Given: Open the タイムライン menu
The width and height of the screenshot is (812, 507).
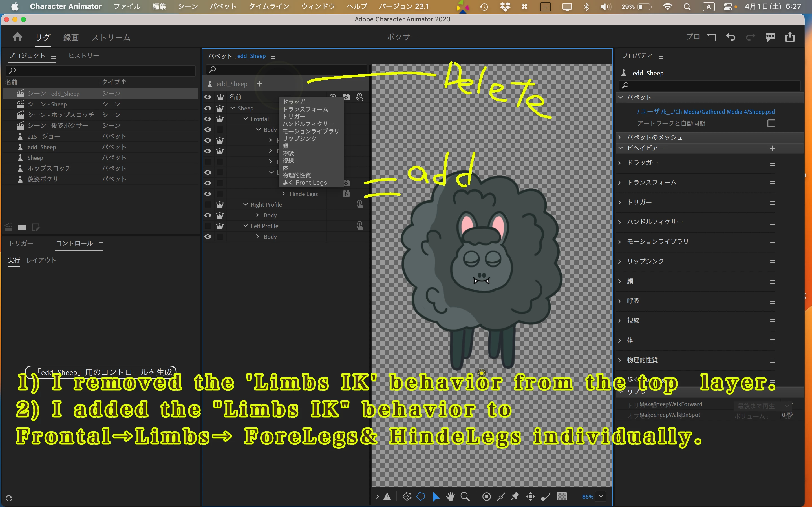Looking at the screenshot, I should click(269, 6).
